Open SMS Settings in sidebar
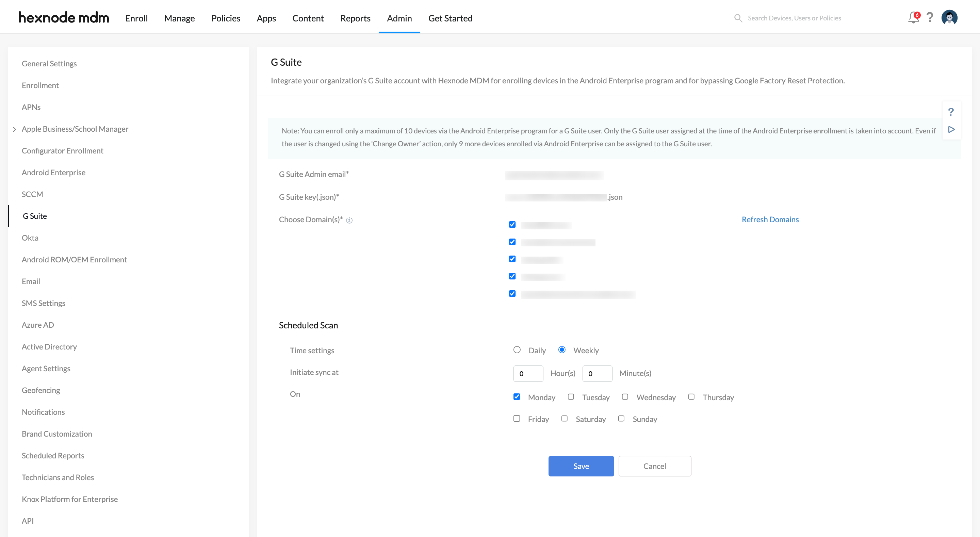This screenshot has height=537, width=980. tap(43, 303)
